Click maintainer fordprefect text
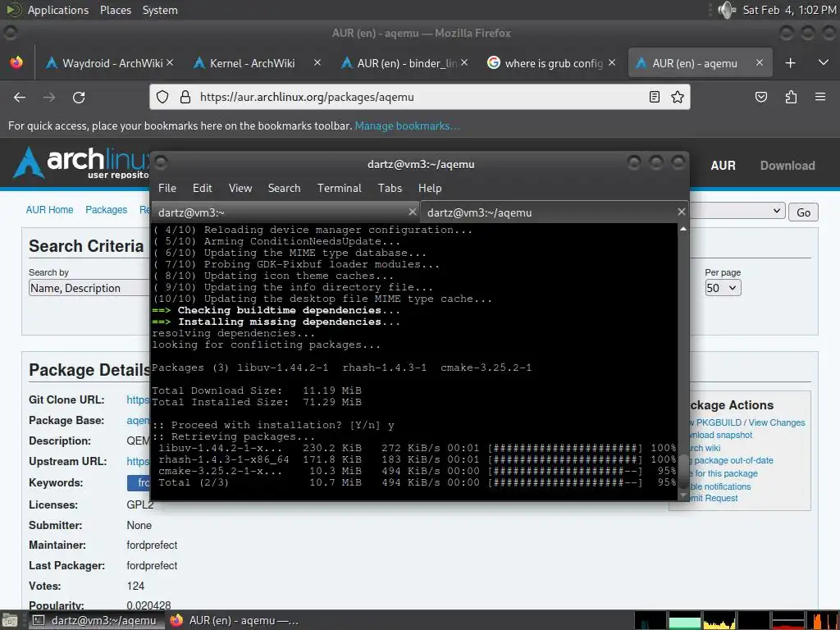The height and width of the screenshot is (630, 840). (152, 545)
